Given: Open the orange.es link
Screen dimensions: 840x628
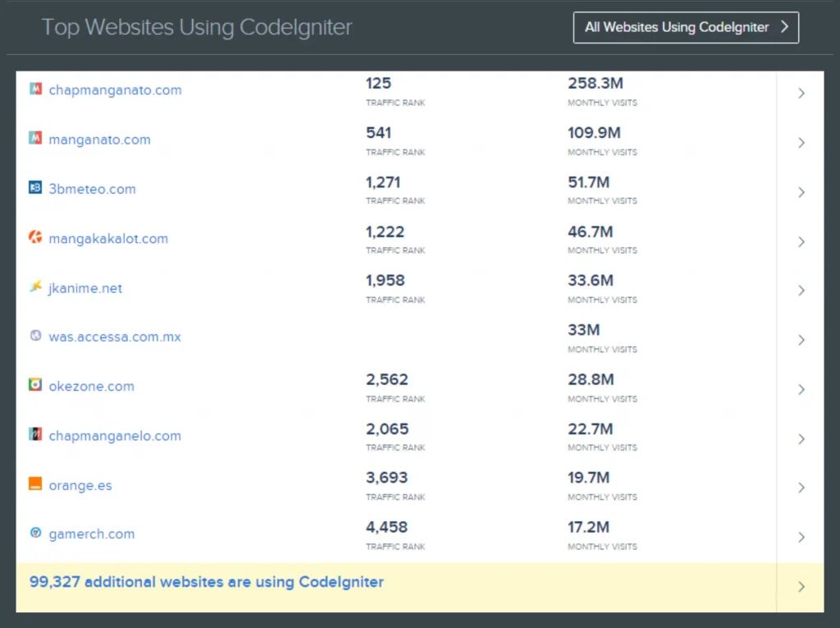Looking at the screenshot, I should [80, 485].
